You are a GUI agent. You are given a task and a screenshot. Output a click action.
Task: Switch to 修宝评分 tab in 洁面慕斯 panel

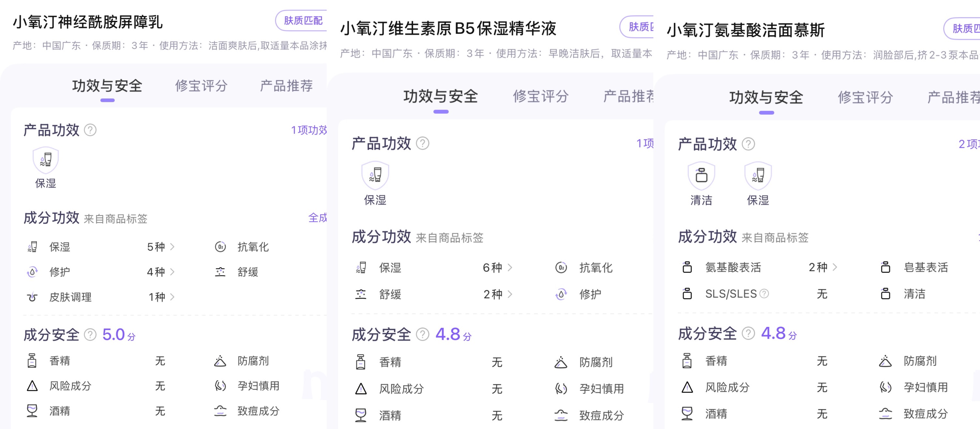tap(866, 98)
